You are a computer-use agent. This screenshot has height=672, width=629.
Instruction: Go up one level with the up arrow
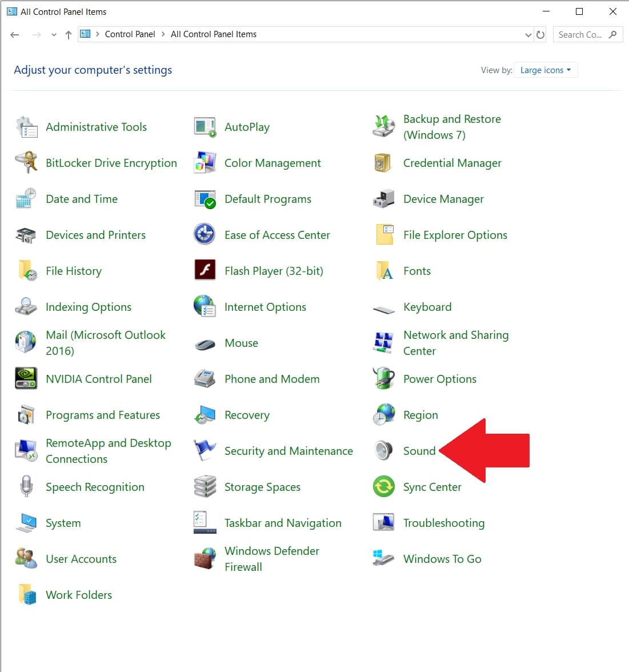pyautogui.click(x=69, y=35)
